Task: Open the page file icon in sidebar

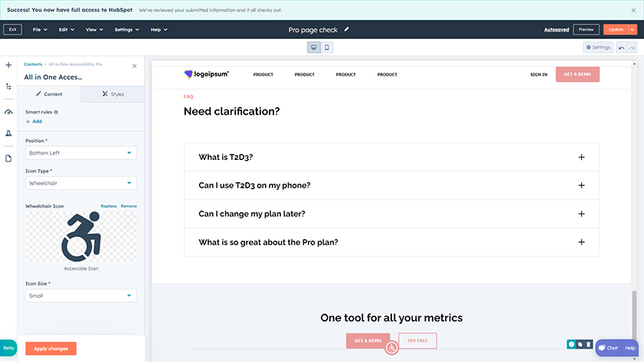Action: 8,158
